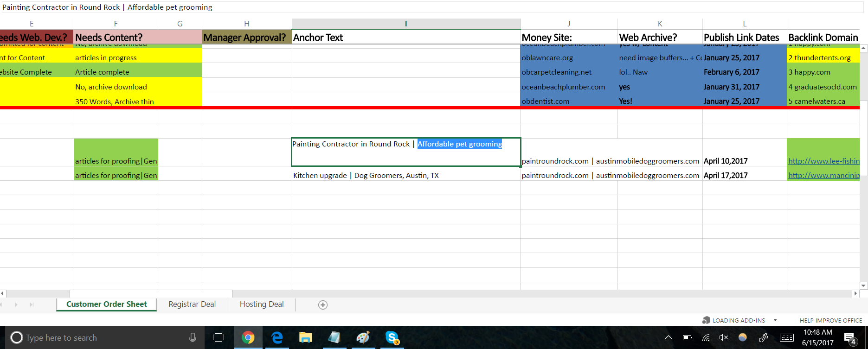Open the network Wi-Fi tray icon
Viewport: 868px width, 349px height.
tap(706, 337)
